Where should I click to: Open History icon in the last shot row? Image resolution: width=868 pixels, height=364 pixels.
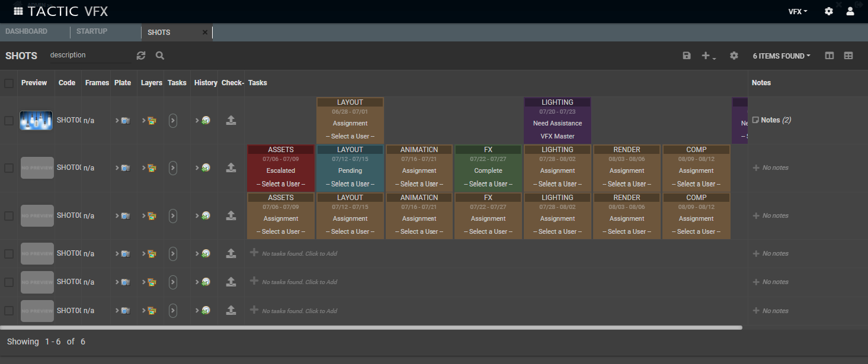click(206, 311)
